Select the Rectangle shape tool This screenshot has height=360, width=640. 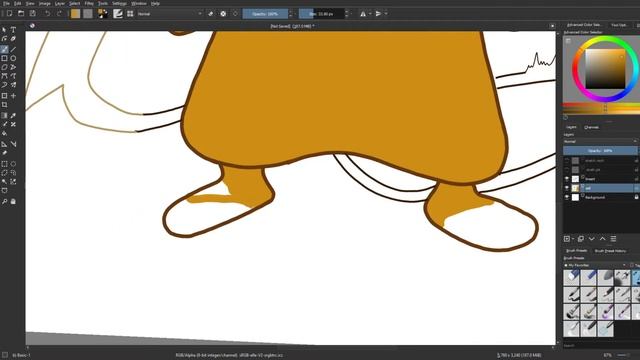tap(4, 58)
